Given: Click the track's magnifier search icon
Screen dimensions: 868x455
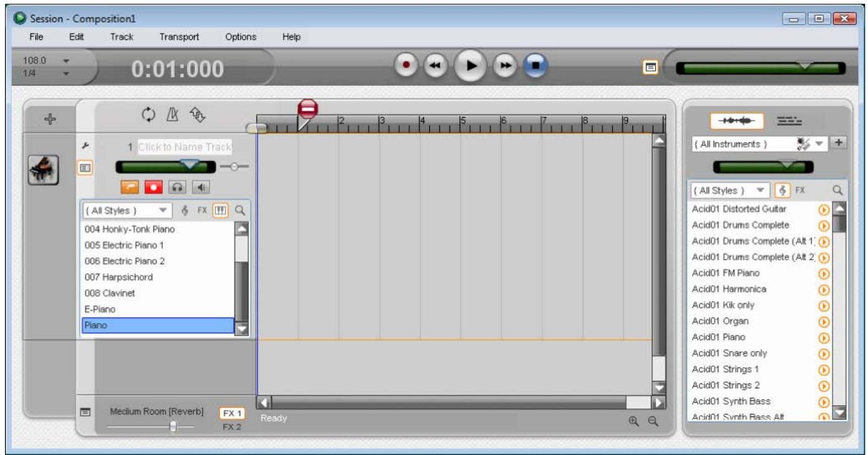Looking at the screenshot, I should pyautogui.click(x=239, y=210).
